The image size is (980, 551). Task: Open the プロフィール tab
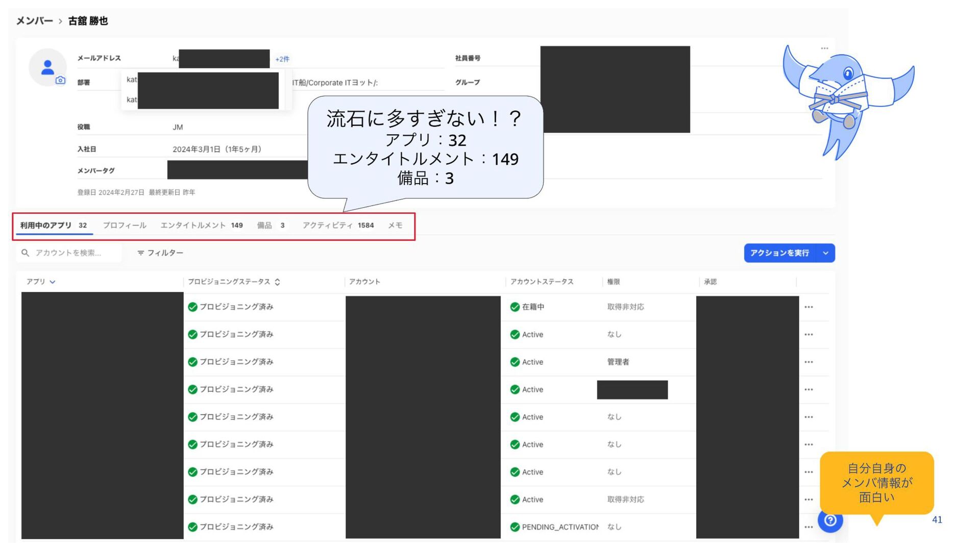point(125,226)
